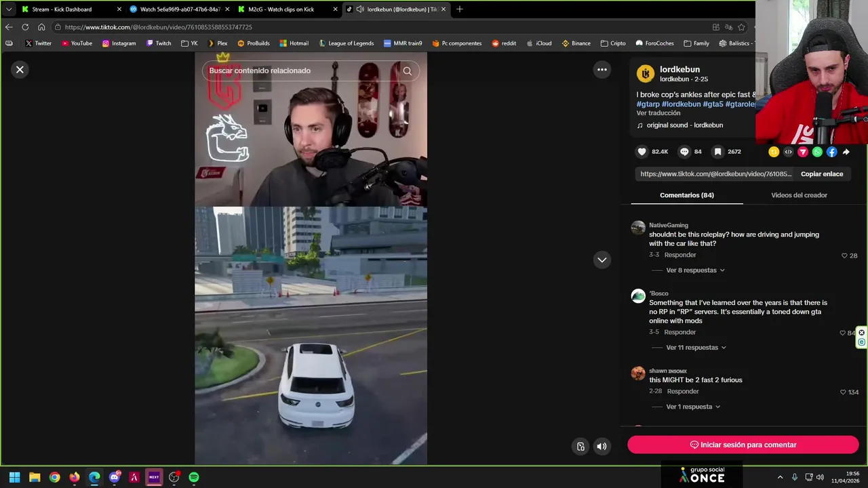The width and height of the screenshot is (868, 488).
Task: Save video using the bookmark icon
Action: tap(717, 152)
